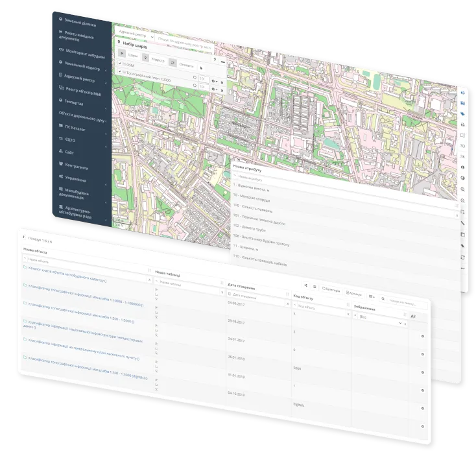Click the Оновити refresh icon

click(x=173, y=62)
